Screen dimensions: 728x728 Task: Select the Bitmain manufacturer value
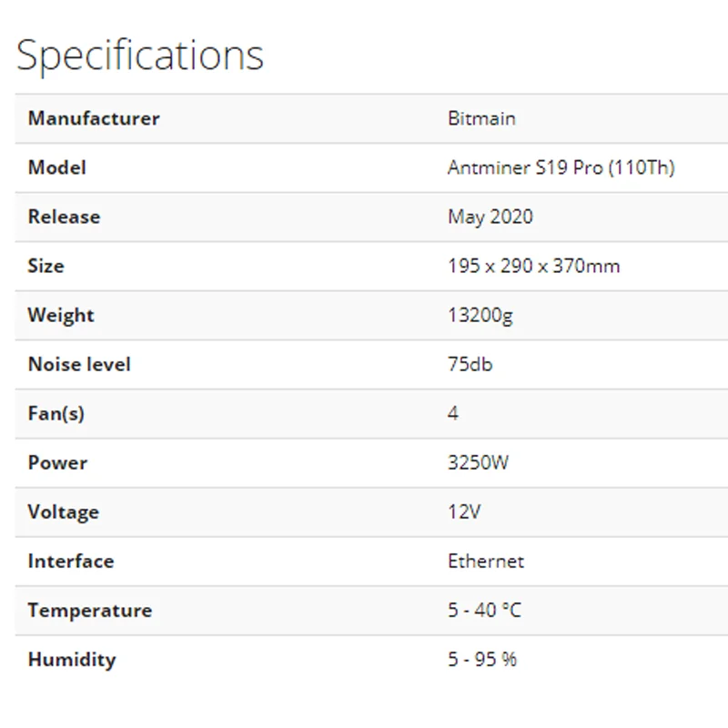[481, 118]
